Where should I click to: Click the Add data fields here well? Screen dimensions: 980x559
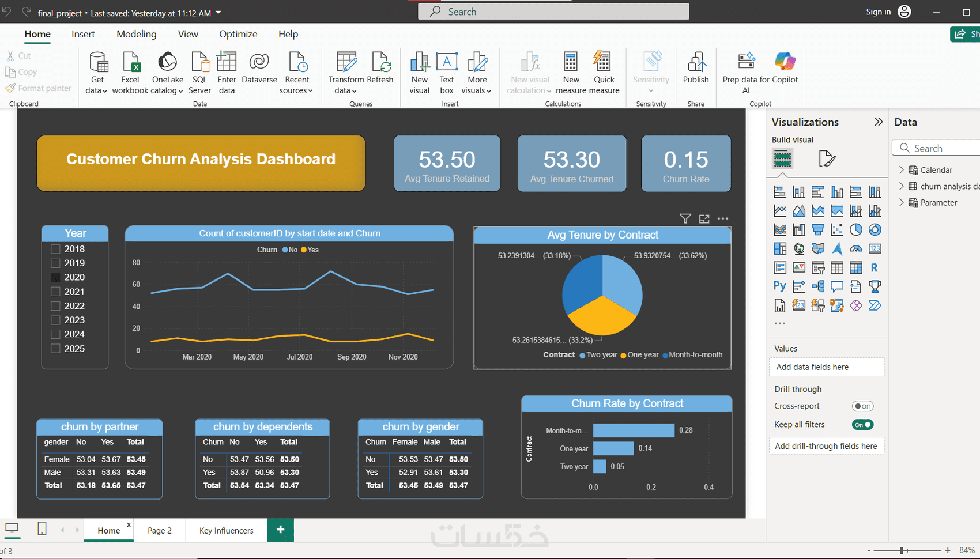coord(826,367)
